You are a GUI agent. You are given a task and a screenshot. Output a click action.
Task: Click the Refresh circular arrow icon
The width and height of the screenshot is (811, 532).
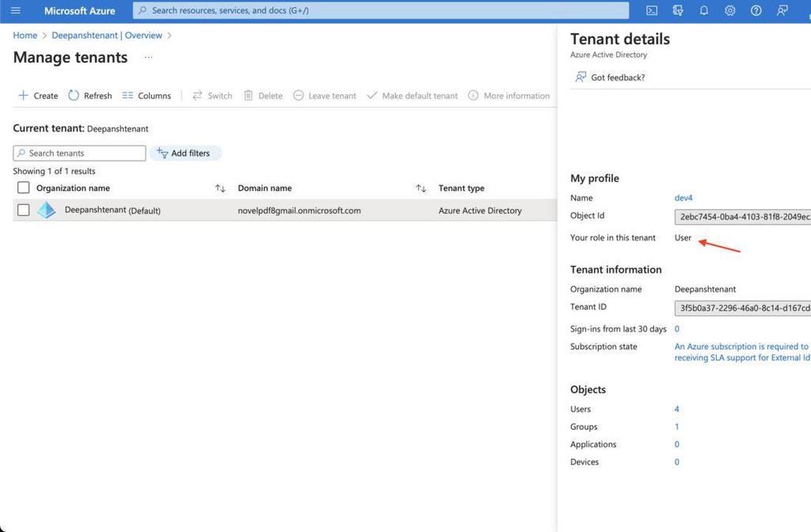[74, 95]
